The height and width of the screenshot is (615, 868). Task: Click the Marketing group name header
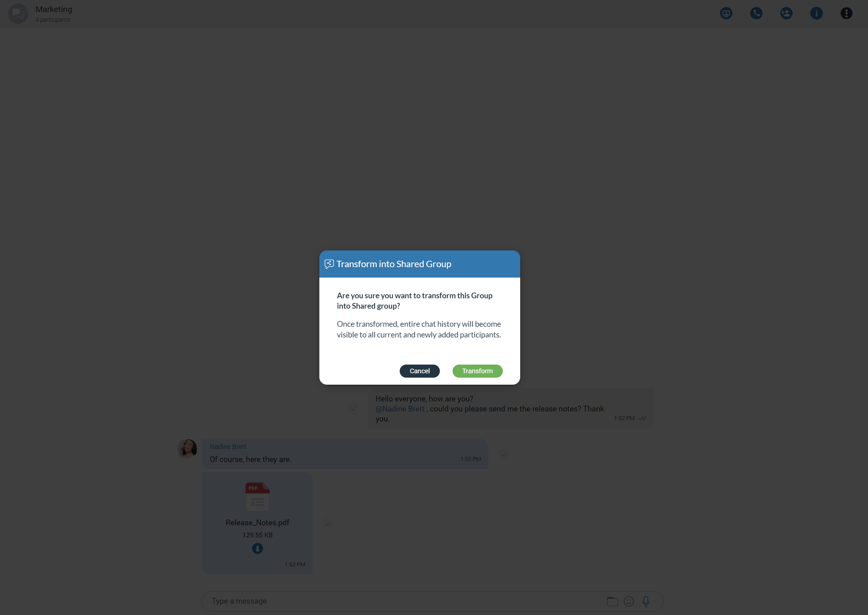click(x=53, y=10)
